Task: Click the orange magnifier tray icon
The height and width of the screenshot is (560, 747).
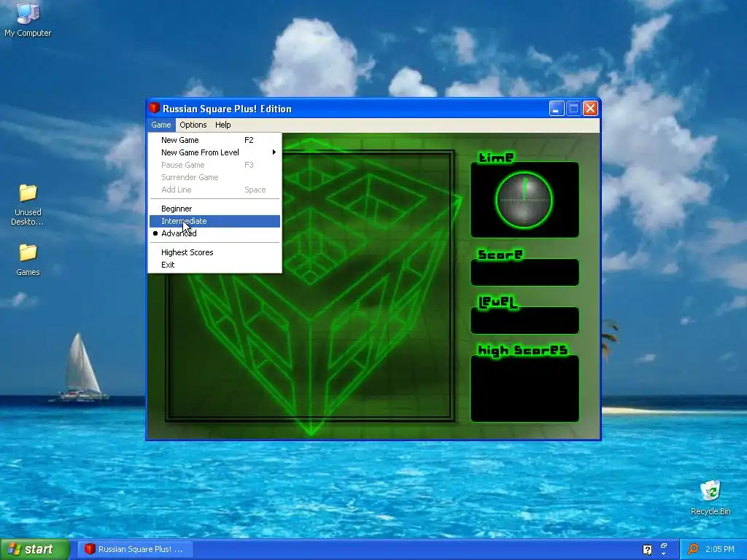Action: (693, 549)
